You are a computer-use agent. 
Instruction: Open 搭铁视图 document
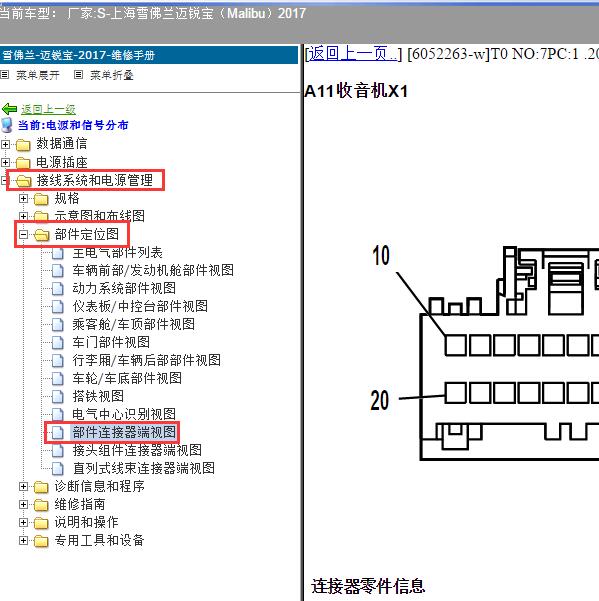point(98,396)
